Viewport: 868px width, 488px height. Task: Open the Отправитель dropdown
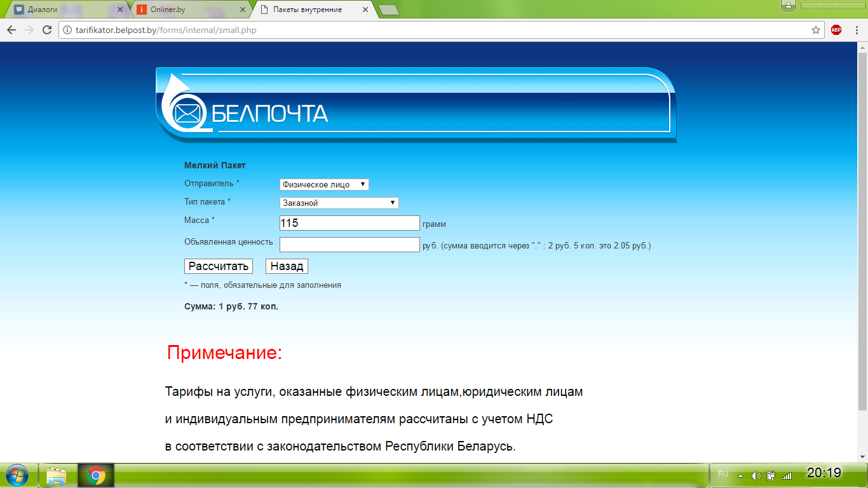[324, 184]
